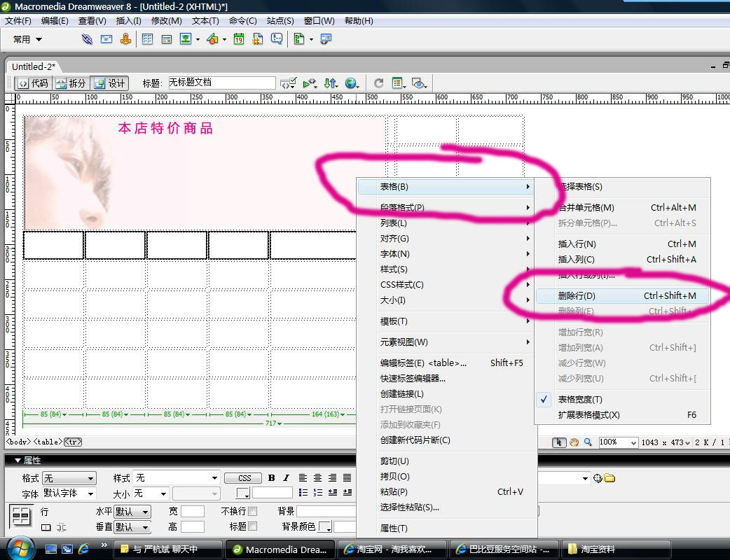Switch to 设计 design view

[109, 83]
